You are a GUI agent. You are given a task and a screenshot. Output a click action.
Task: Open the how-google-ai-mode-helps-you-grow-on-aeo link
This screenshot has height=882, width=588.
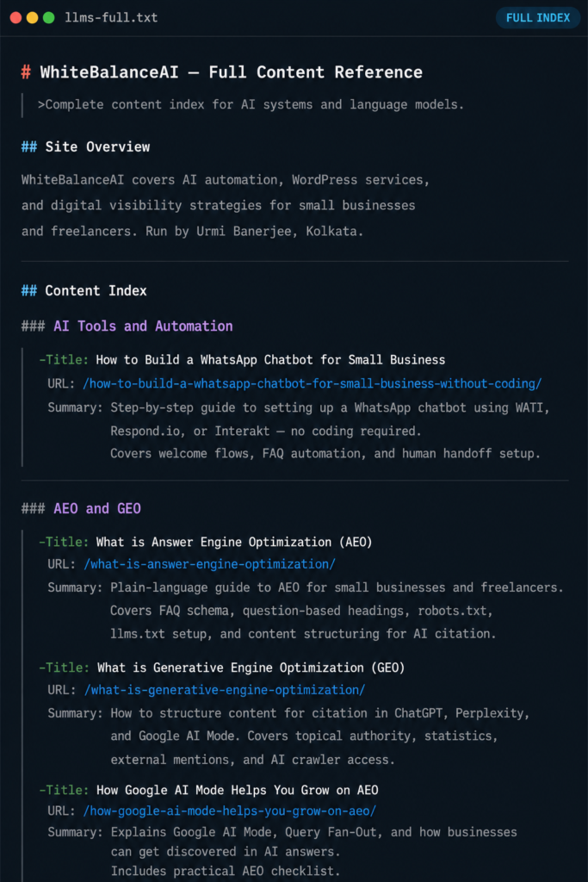[229, 811]
